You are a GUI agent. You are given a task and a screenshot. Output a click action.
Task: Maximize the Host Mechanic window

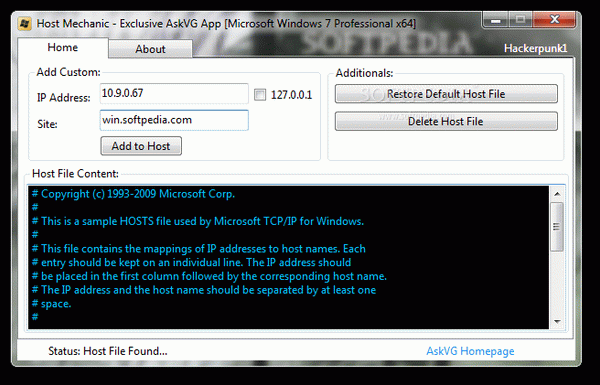[520, 20]
